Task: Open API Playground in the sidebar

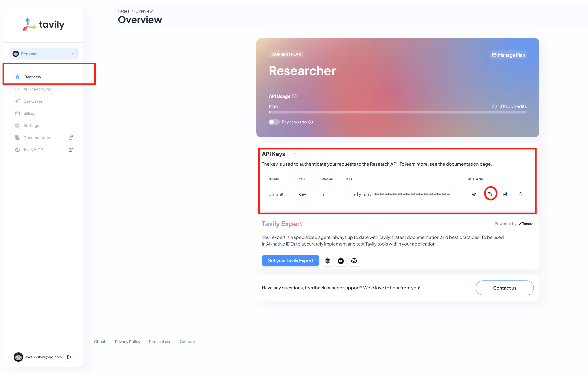Action: pyautogui.click(x=37, y=89)
